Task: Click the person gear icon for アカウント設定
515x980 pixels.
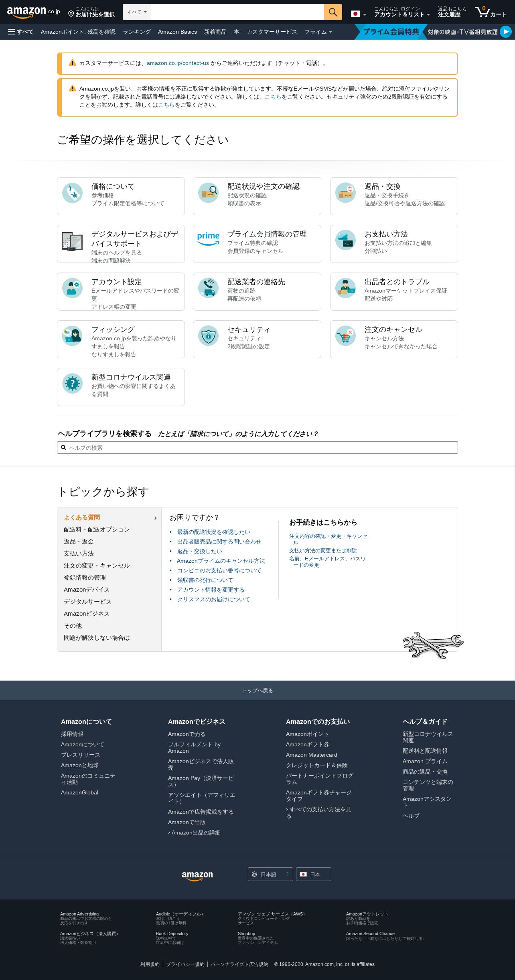Action: (x=73, y=288)
